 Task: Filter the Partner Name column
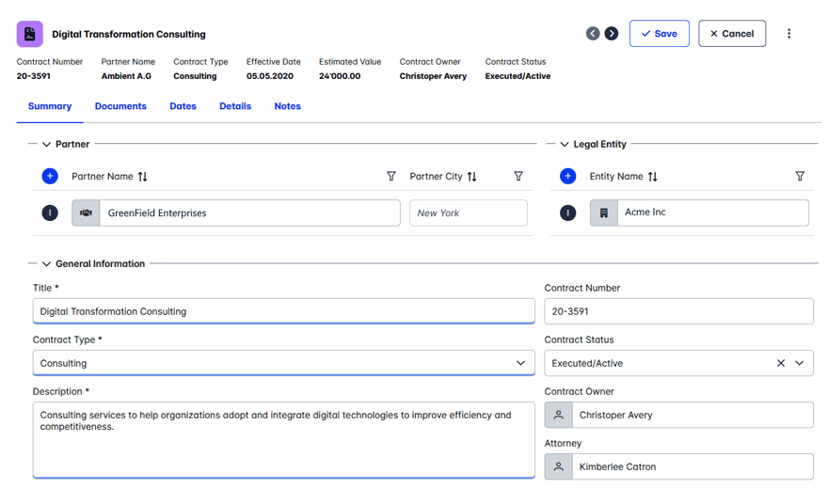(x=391, y=176)
